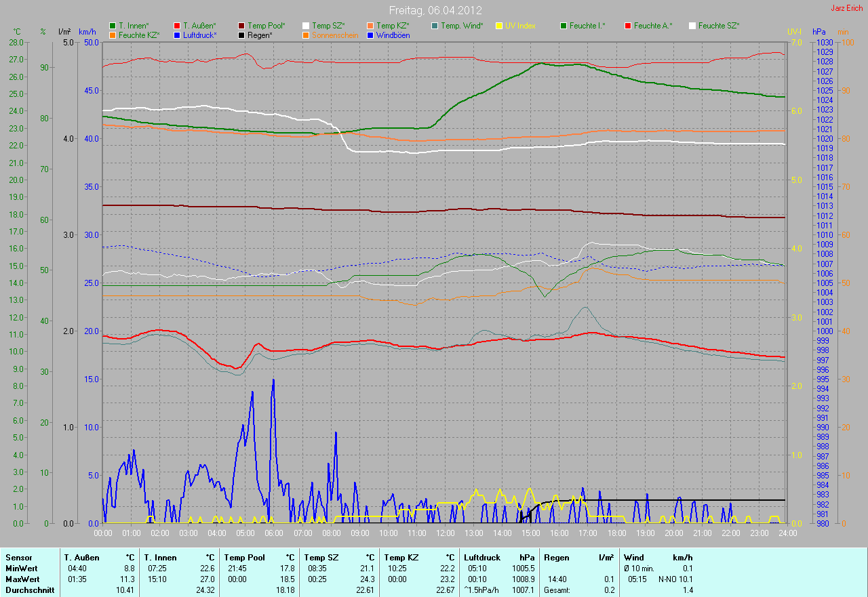Toggle the Feuchte KZ legend entry
Screen dimensions: 868x597
[x=138, y=35]
